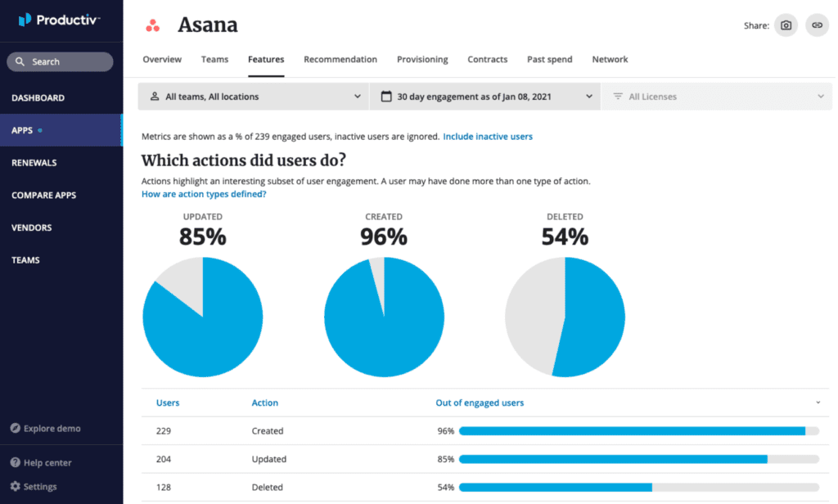Click the Deleted action cell
838x504 pixels.
pyautogui.click(x=268, y=487)
